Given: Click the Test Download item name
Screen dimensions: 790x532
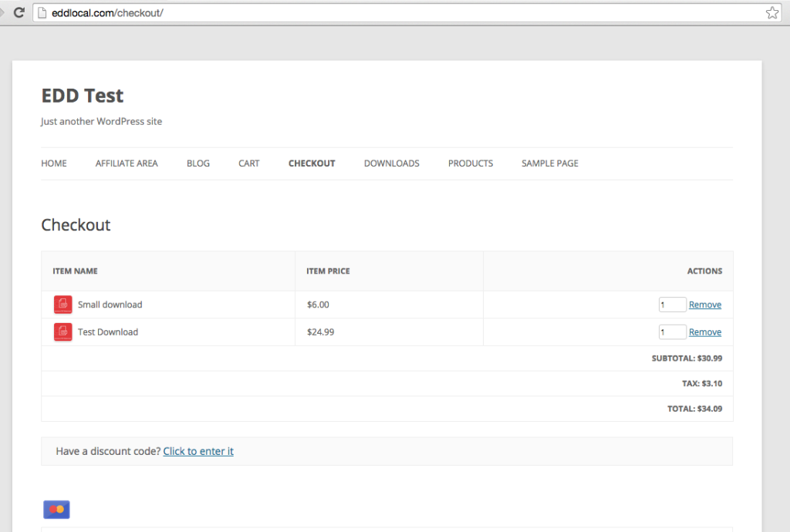Looking at the screenshot, I should tap(108, 332).
